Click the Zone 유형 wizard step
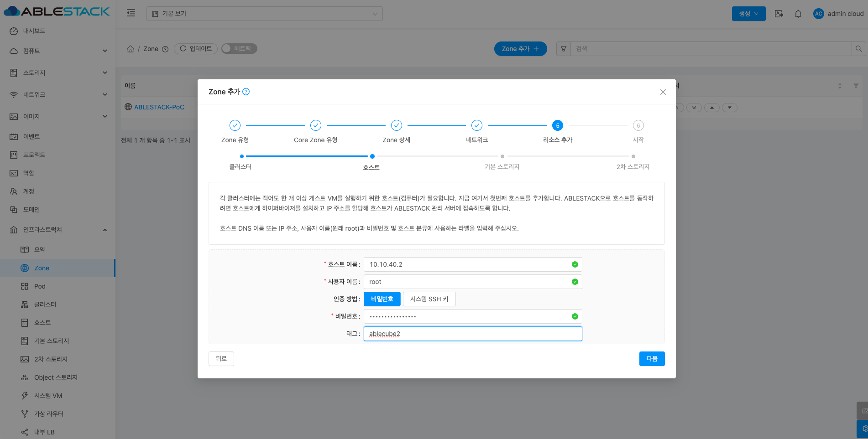The image size is (868, 439). click(235, 132)
